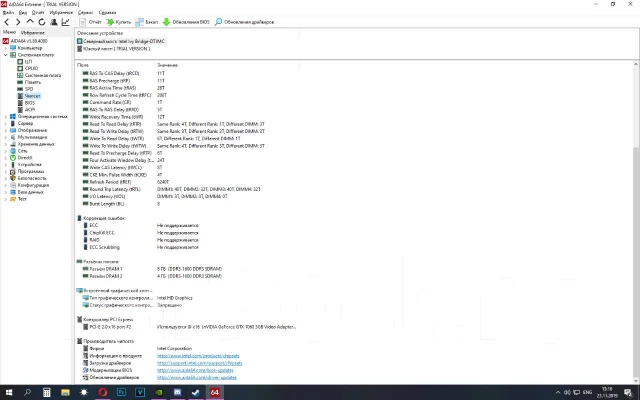Open the Файл menu

[8, 13]
